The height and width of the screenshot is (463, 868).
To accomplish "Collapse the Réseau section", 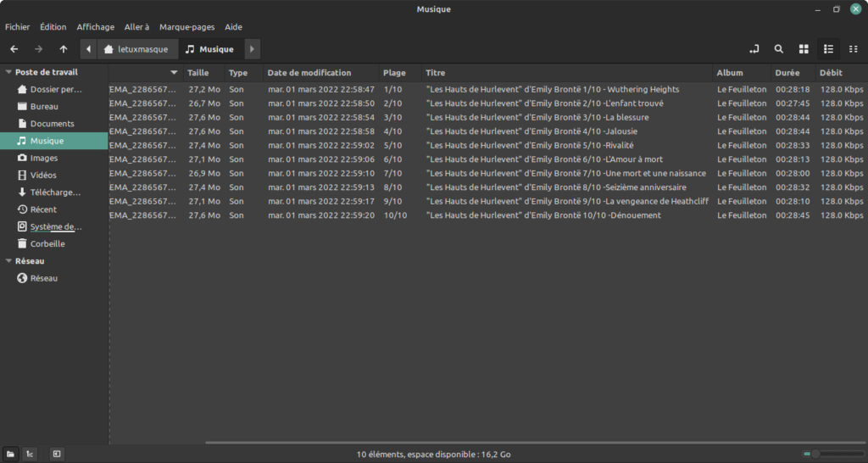I will click(x=8, y=261).
